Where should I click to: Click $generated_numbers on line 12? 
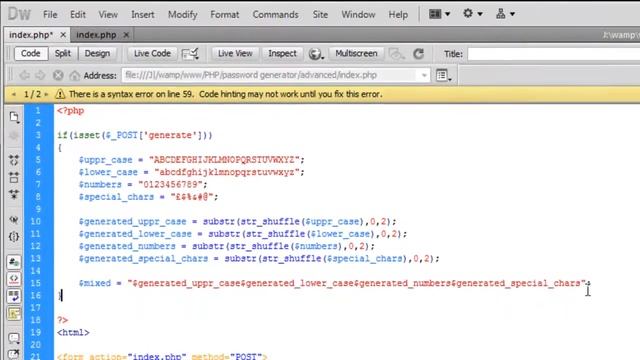[x=127, y=247]
